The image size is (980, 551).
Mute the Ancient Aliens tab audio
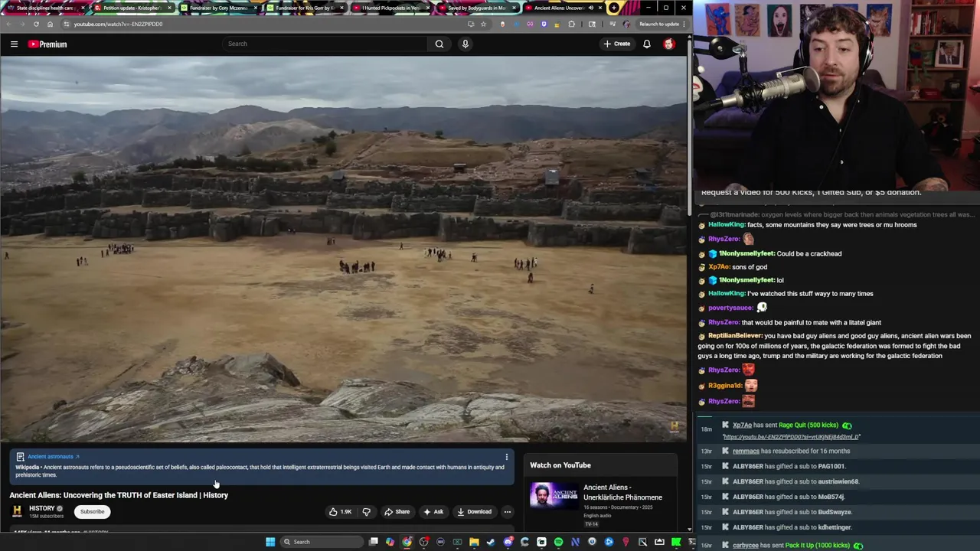point(591,8)
